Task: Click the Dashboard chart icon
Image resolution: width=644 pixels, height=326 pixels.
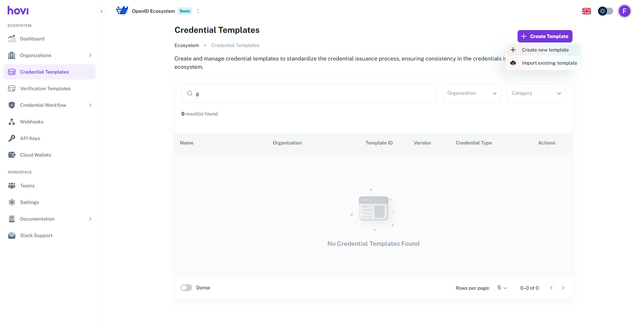Action: [x=12, y=39]
